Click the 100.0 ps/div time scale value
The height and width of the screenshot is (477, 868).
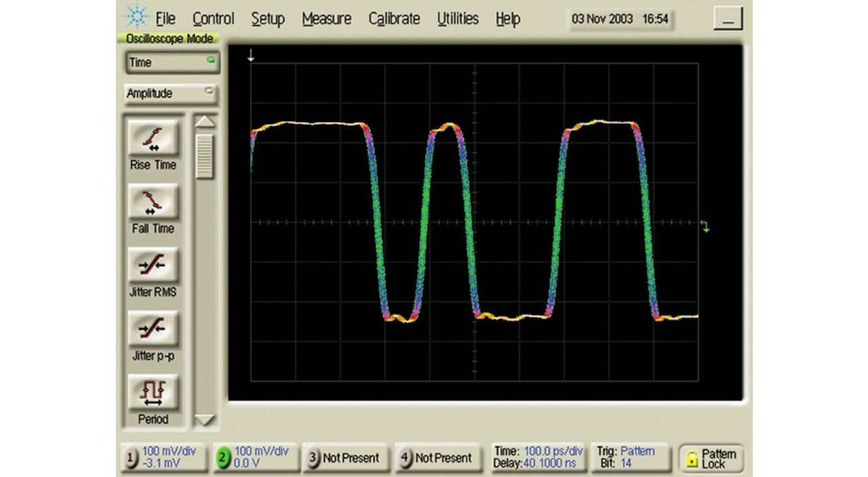(x=552, y=452)
